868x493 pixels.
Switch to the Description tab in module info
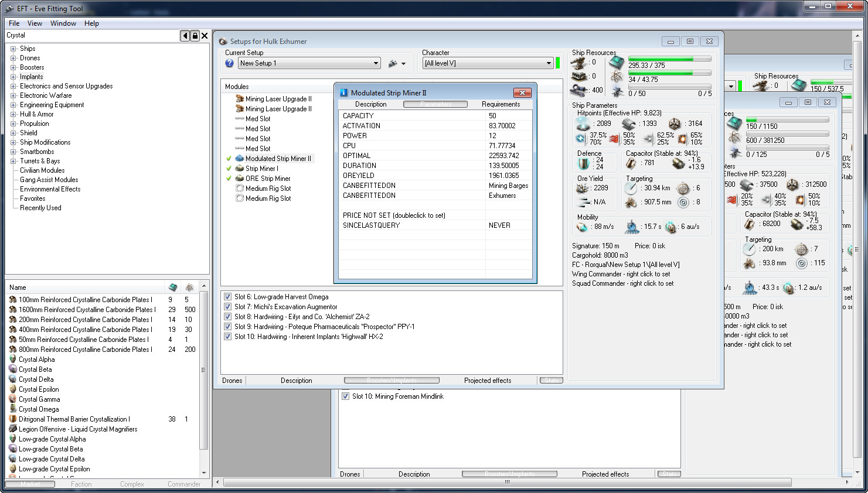click(x=371, y=104)
